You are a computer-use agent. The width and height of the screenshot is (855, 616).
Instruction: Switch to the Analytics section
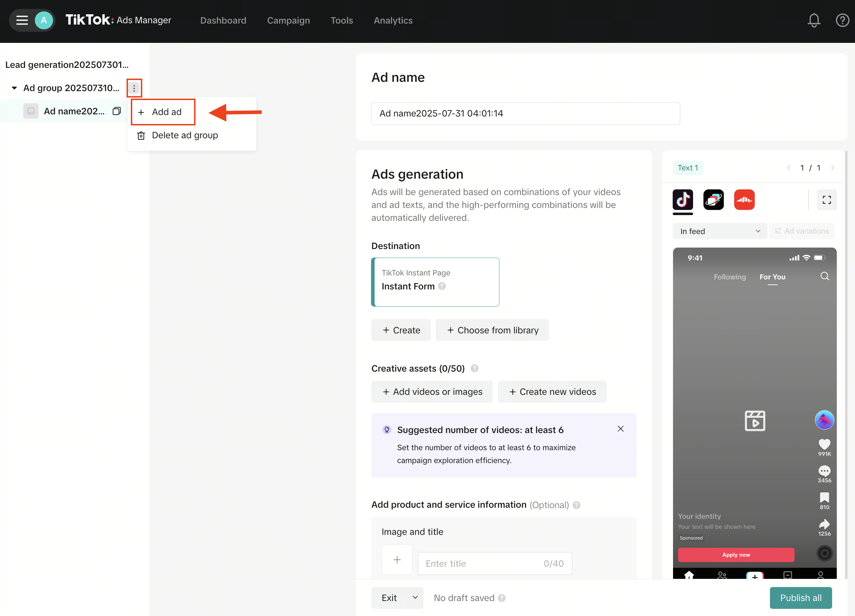coord(393,20)
